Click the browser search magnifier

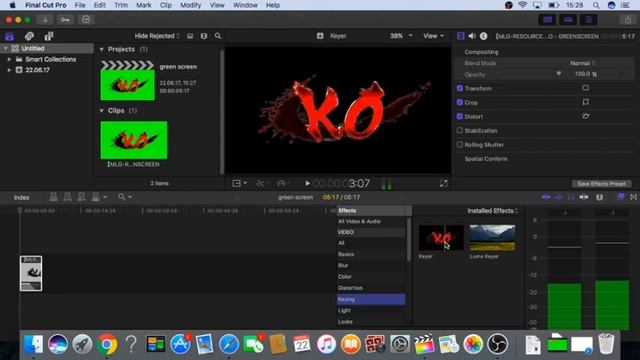218,36
